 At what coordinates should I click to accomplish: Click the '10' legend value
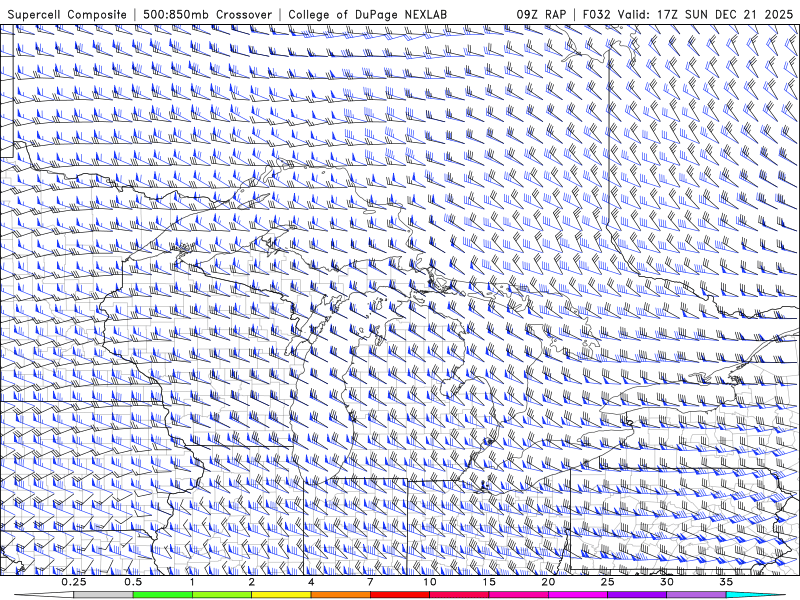point(430,582)
